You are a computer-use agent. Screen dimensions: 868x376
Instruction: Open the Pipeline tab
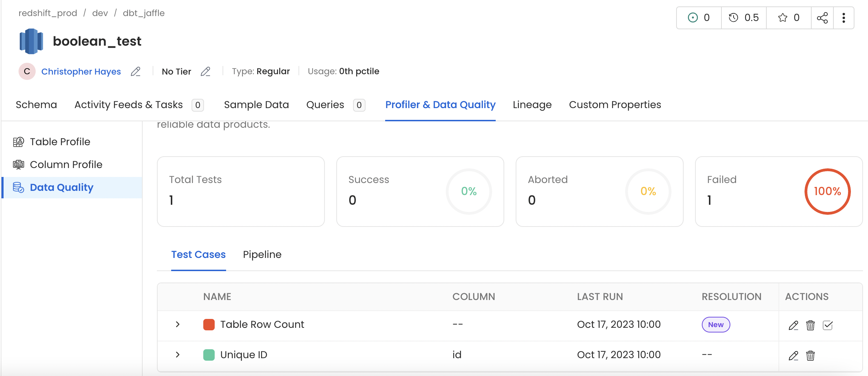262,254
